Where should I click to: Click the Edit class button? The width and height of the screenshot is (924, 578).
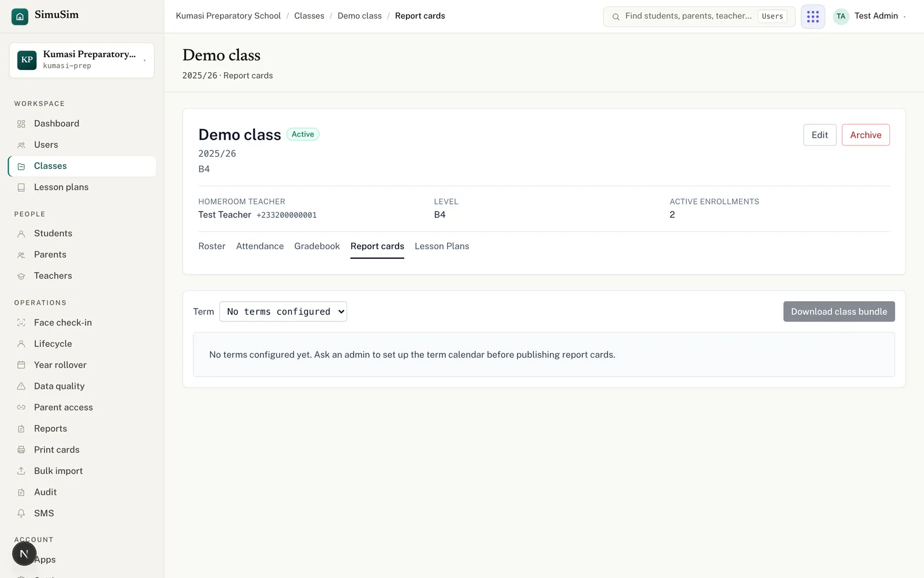click(819, 135)
